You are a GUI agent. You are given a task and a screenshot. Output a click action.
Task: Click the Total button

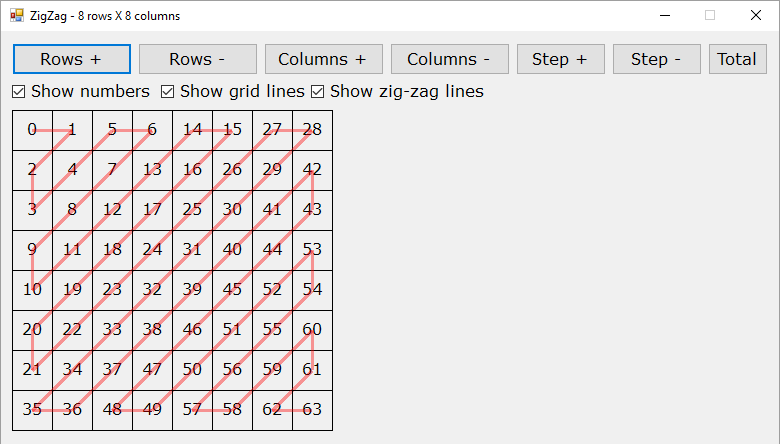pos(738,59)
